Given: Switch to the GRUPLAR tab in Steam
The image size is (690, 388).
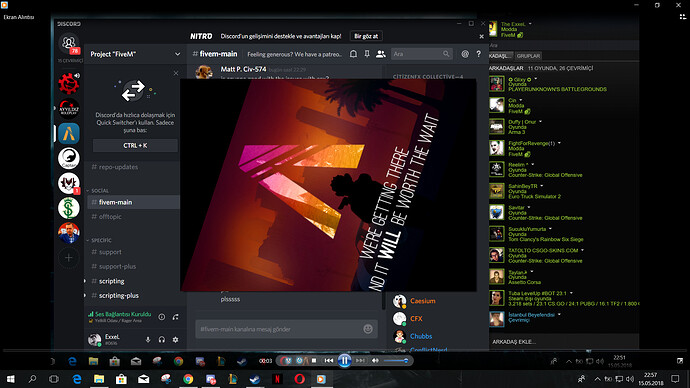Looking at the screenshot, I should [528, 56].
